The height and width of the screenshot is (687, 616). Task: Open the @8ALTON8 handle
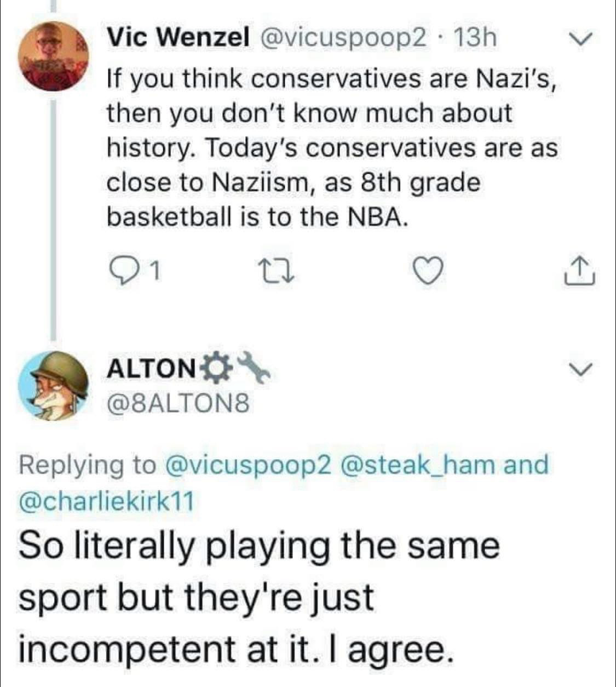coord(179,404)
